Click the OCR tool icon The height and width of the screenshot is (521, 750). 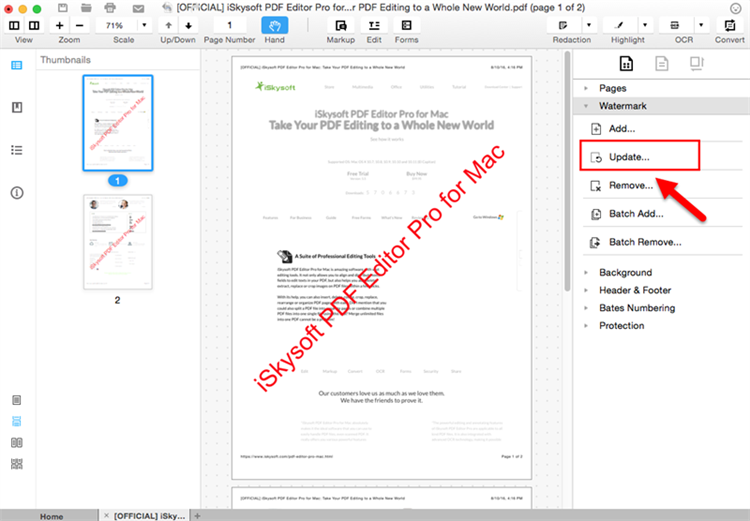(x=675, y=25)
